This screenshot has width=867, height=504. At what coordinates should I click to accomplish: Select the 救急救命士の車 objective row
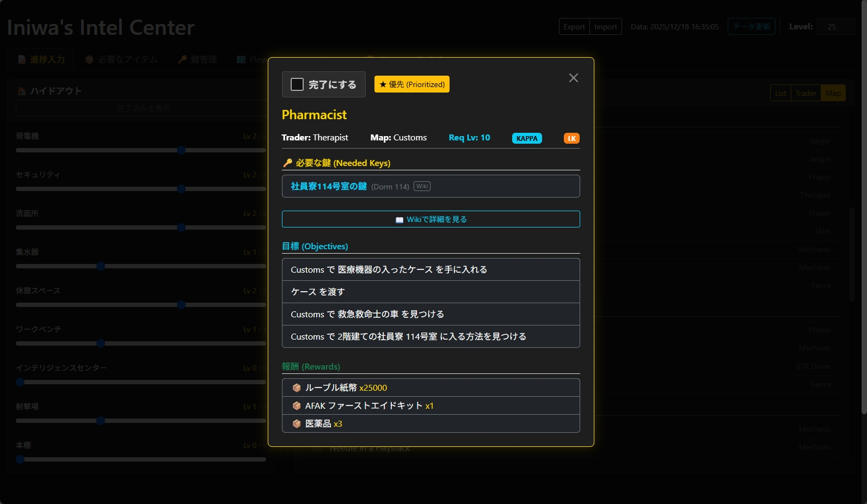[431, 314]
